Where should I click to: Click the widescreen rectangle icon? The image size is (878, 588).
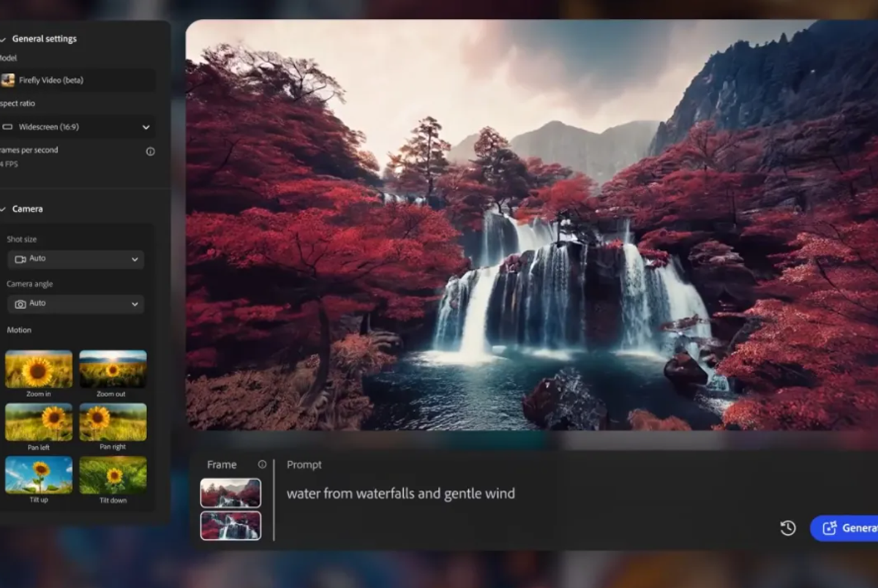[x=8, y=127]
